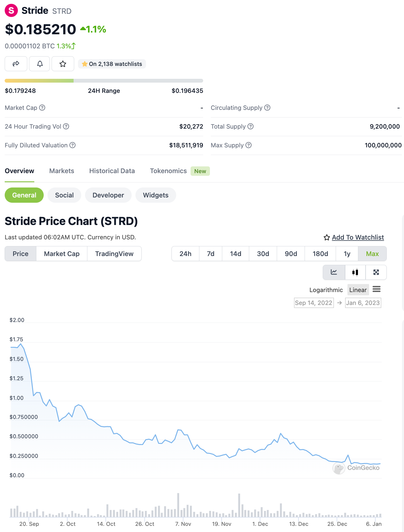404x532 pixels.
Task: Click the Add To Watchlist link
Action: point(358,237)
